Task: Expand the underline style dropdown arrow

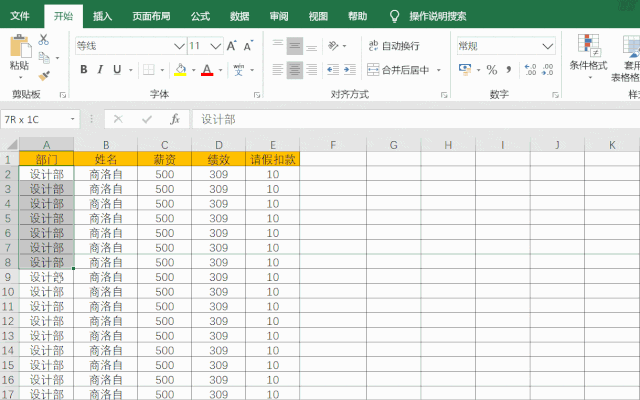Action: 131,70
